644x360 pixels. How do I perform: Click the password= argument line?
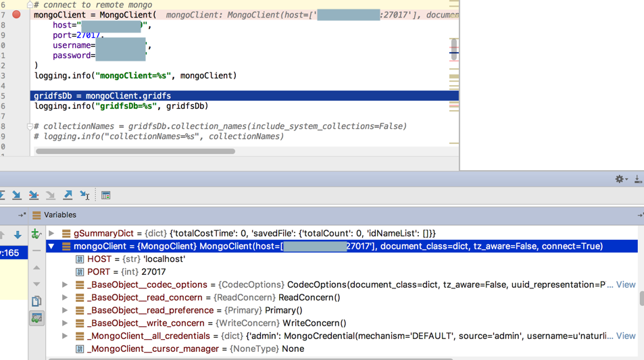pyautogui.click(x=100, y=55)
